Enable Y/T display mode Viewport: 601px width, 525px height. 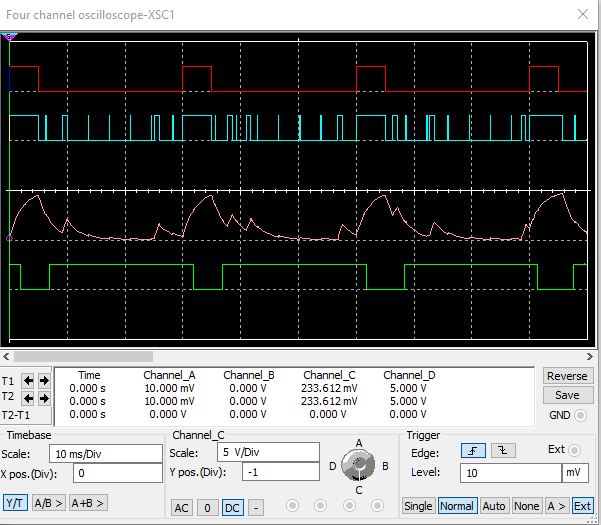coord(15,503)
